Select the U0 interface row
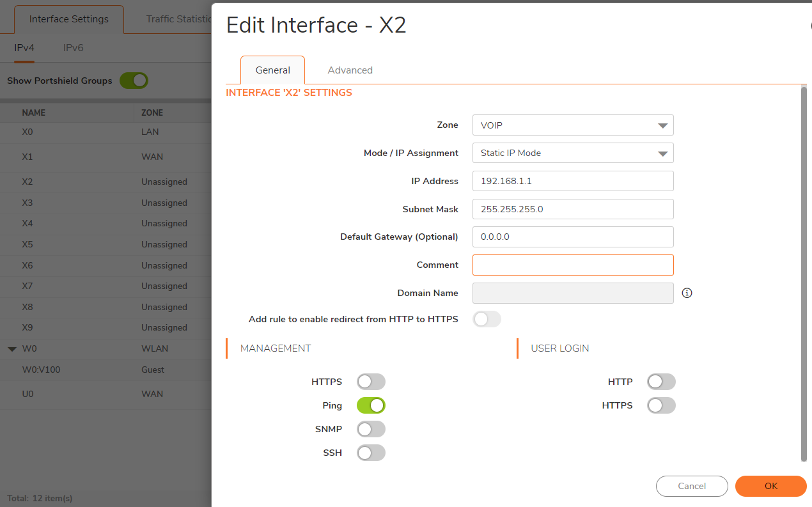Viewport: 812px width, 507px height. coord(105,394)
